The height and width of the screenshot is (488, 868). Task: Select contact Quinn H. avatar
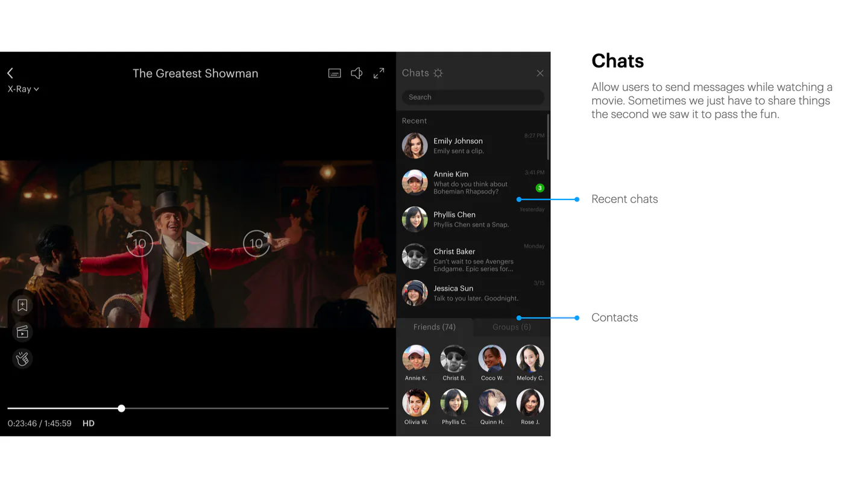[x=492, y=402]
